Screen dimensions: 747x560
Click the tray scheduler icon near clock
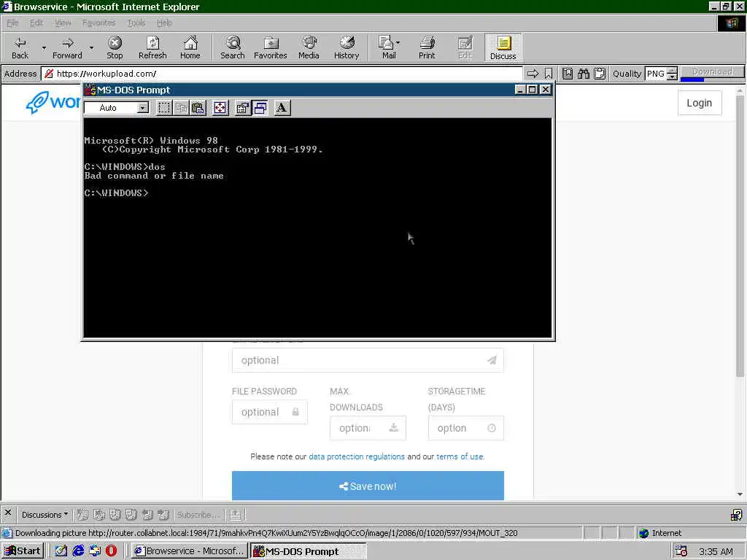[681, 551]
